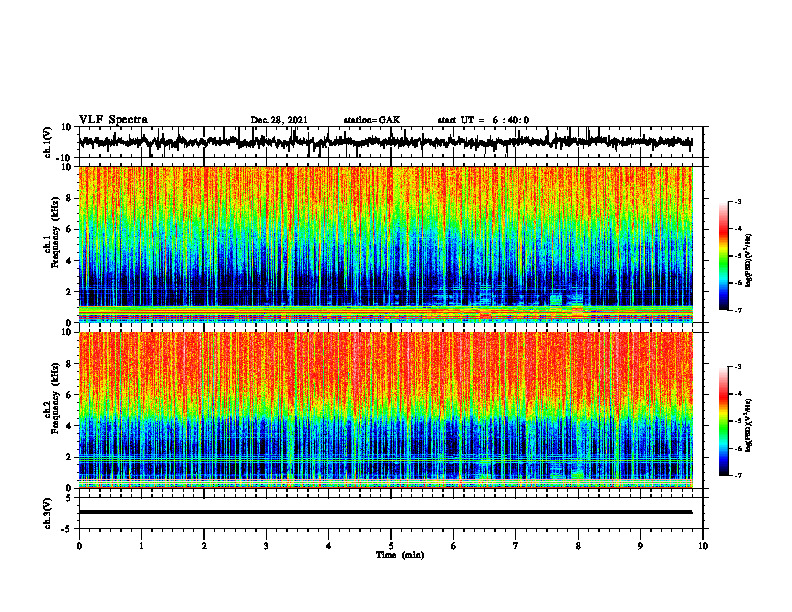Click inside the ch.1 spectrogram panel
Screen dimensions: 792x612
coord(385,244)
